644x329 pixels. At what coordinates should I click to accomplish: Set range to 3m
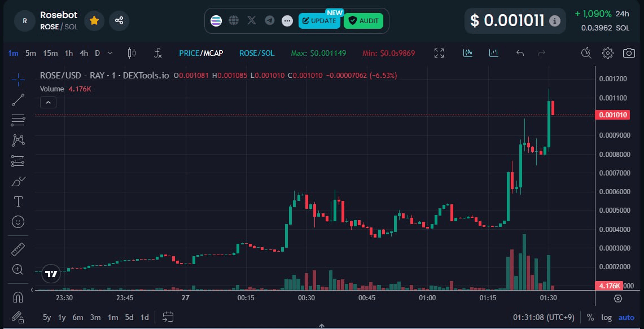pos(95,317)
